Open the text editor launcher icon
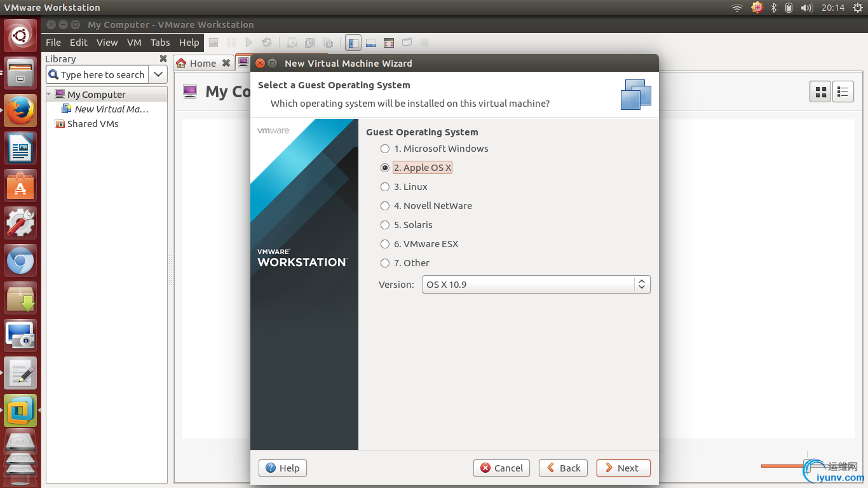The width and height of the screenshot is (868, 488). pos(20,372)
